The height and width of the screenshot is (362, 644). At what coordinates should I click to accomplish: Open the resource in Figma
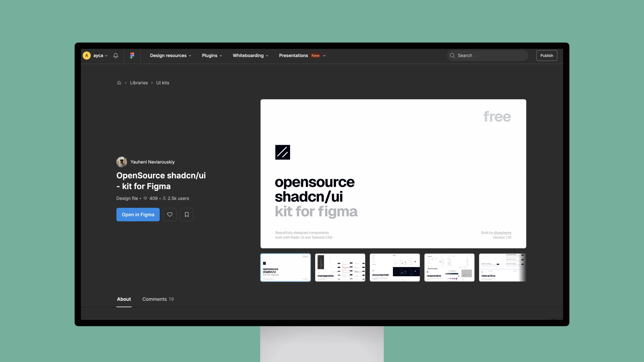click(138, 214)
